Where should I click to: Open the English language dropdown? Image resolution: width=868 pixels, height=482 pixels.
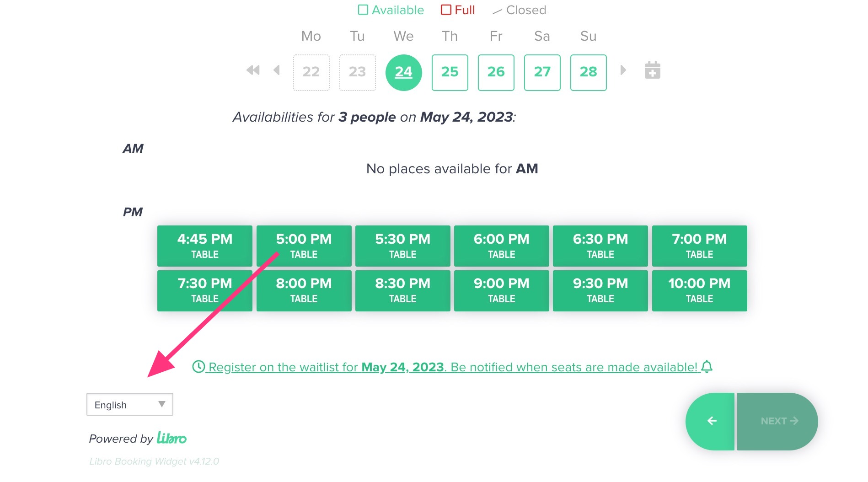[130, 405]
